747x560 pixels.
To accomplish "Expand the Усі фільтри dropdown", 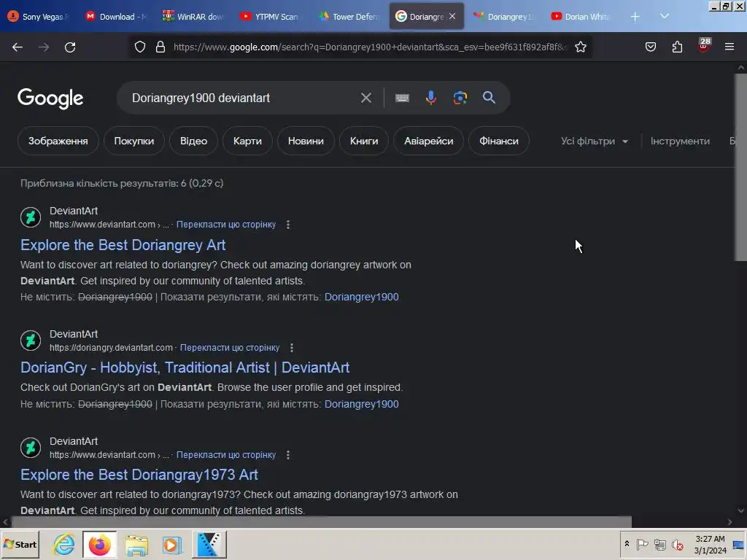I will [594, 141].
